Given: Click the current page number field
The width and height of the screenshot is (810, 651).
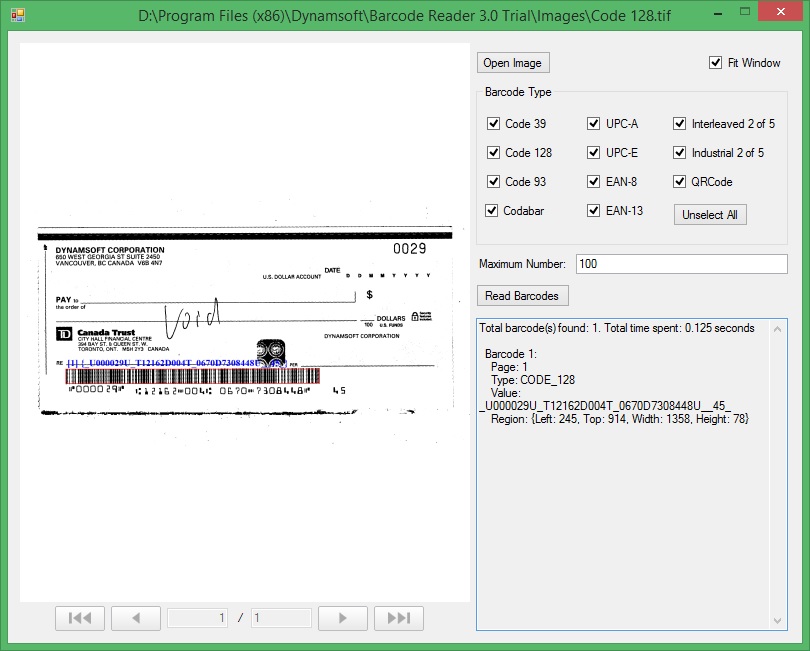Looking at the screenshot, I should (x=198, y=618).
